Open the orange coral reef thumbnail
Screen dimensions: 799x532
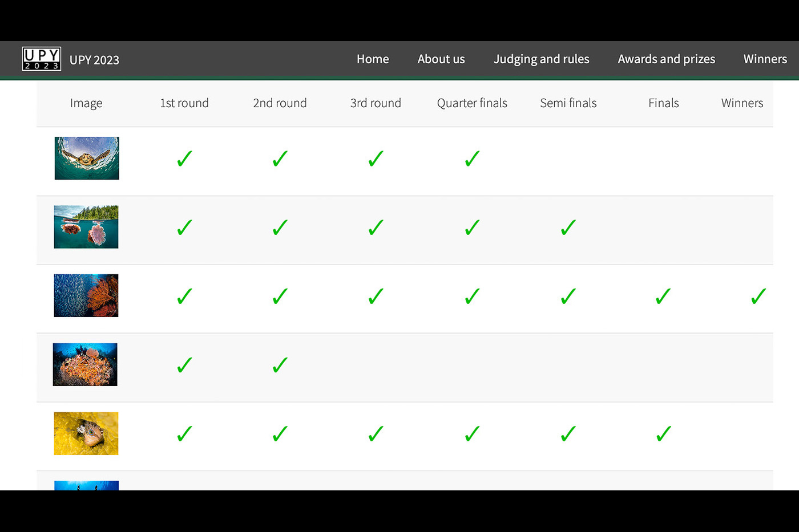pyautogui.click(x=85, y=364)
